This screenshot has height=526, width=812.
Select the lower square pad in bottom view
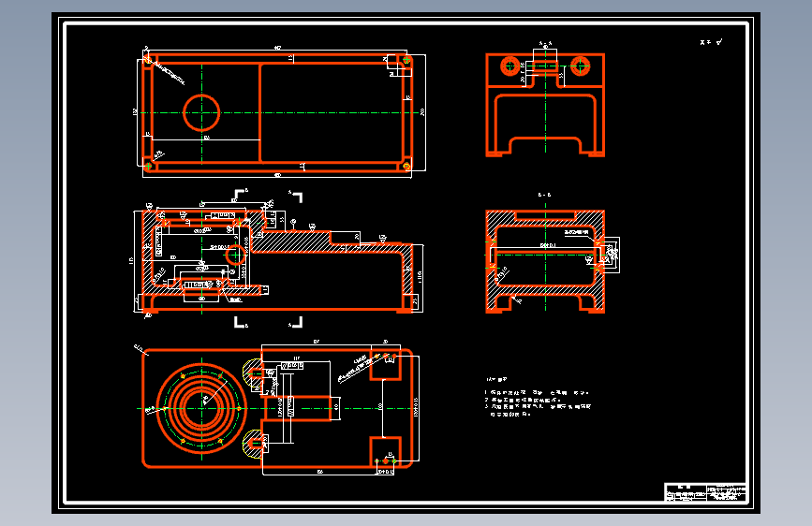pyautogui.click(x=385, y=451)
